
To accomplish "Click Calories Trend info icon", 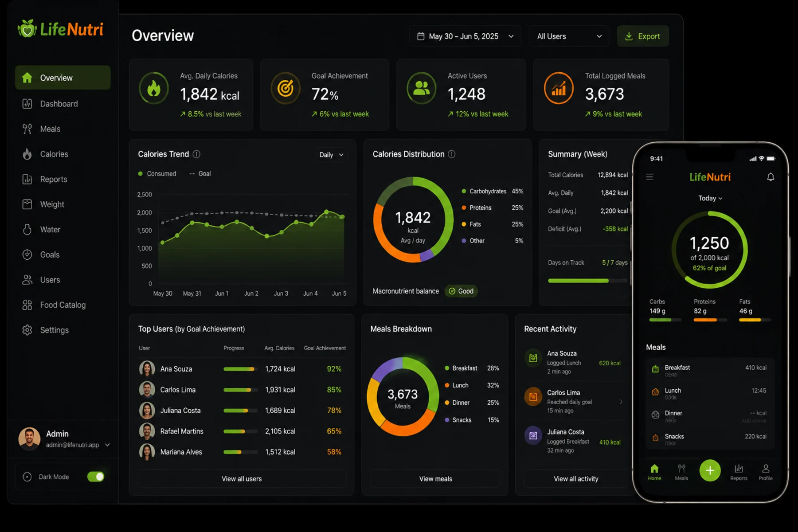I will (196, 154).
